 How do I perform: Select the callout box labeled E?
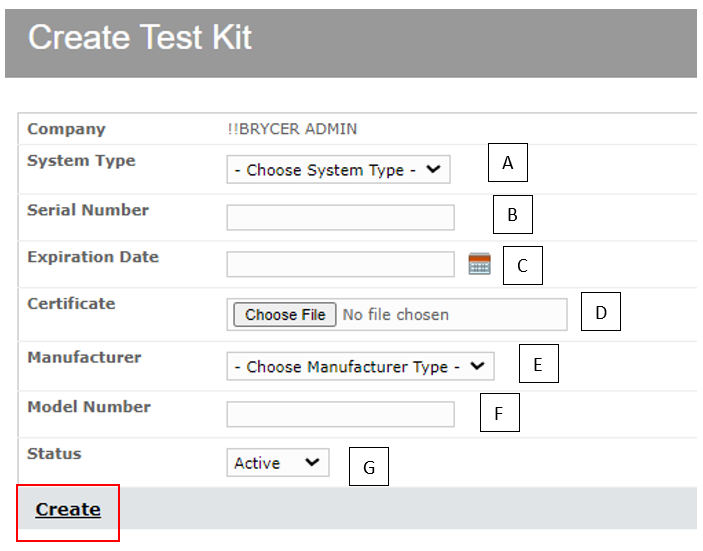click(538, 364)
